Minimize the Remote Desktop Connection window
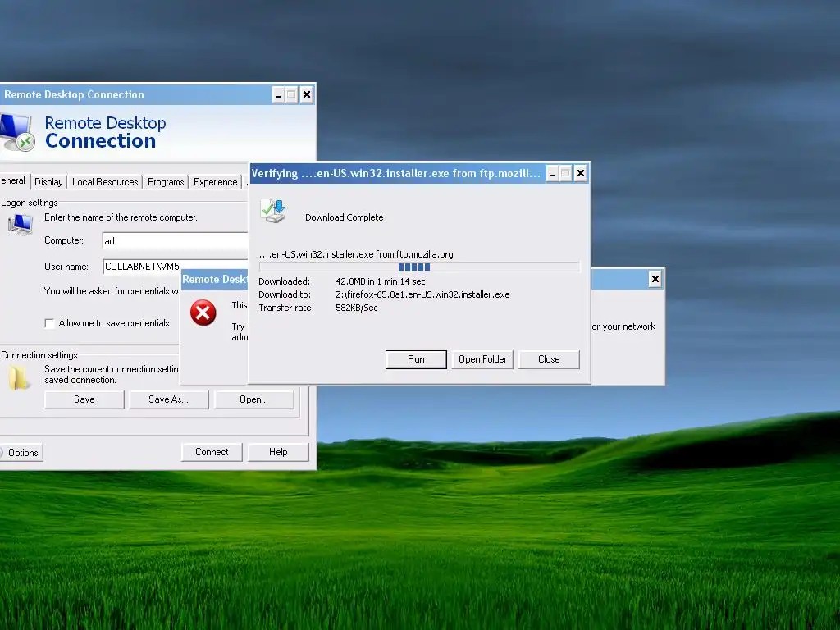 coord(278,95)
